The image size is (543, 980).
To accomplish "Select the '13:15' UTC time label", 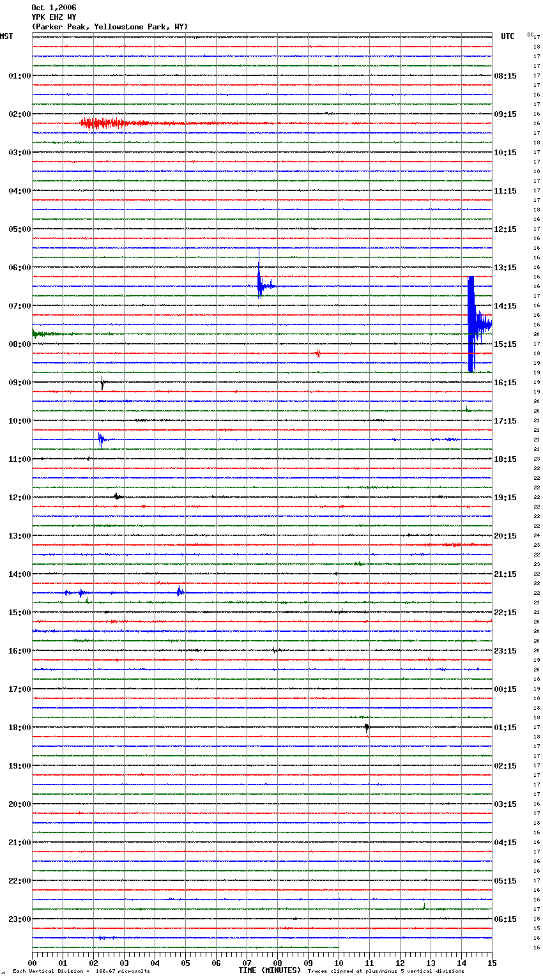I will pos(505,268).
